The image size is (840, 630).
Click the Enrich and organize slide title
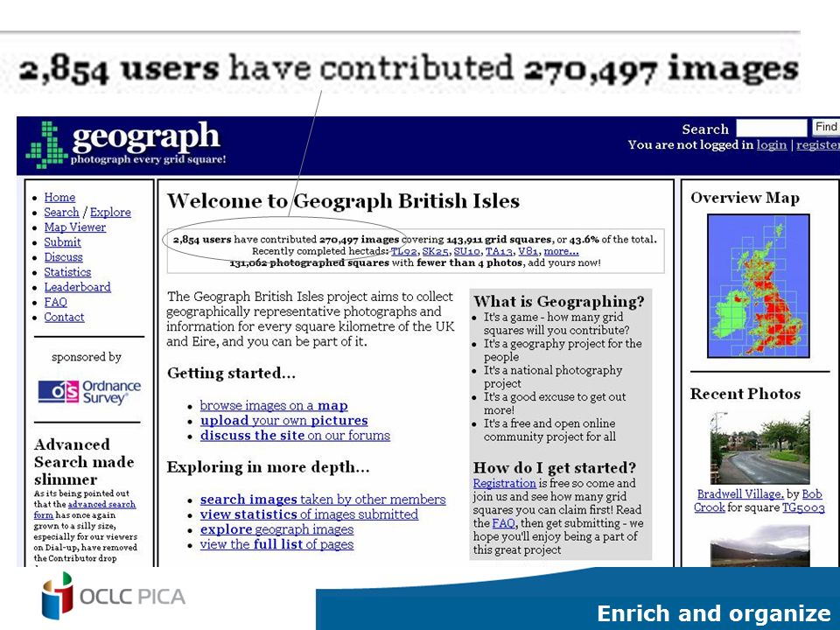[714, 613]
